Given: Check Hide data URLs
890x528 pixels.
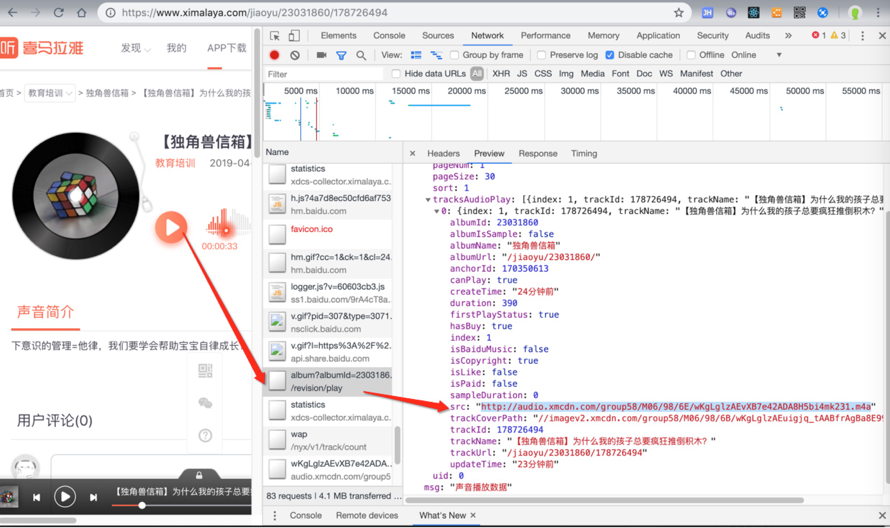Looking at the screenshot, I should 396,73.
